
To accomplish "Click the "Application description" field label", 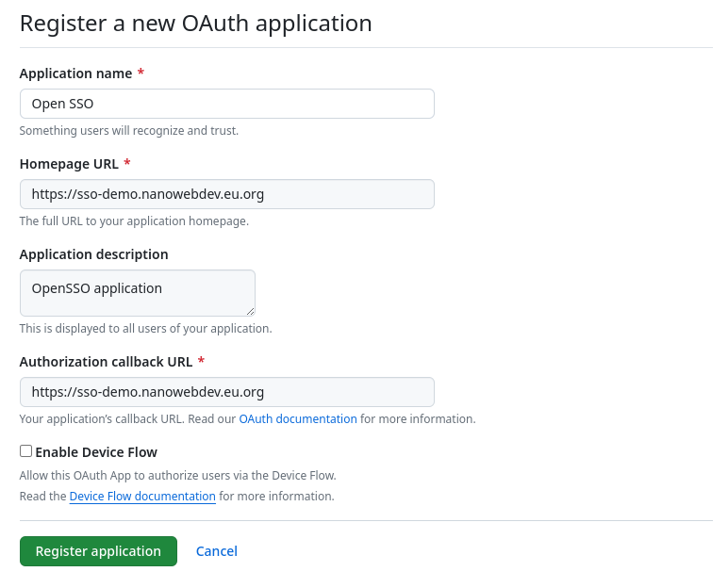I will coord(93,254).
